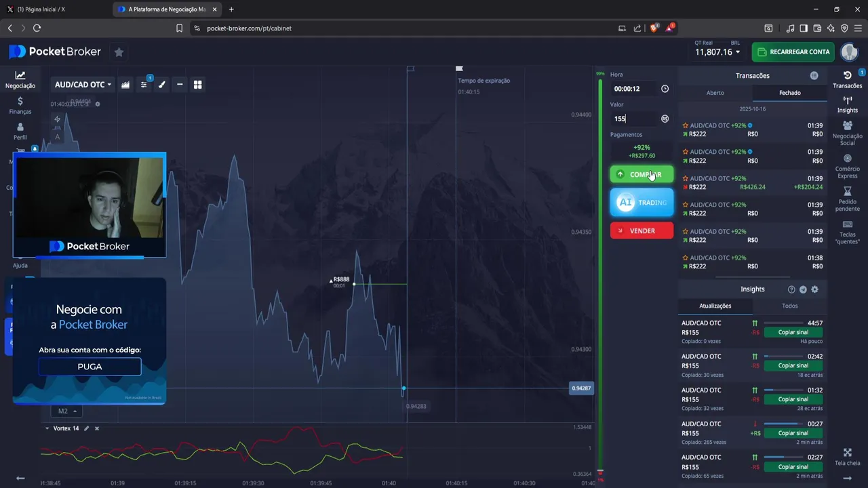
Task: Click the R$888 open trade marker
Action: coord(340,279)
